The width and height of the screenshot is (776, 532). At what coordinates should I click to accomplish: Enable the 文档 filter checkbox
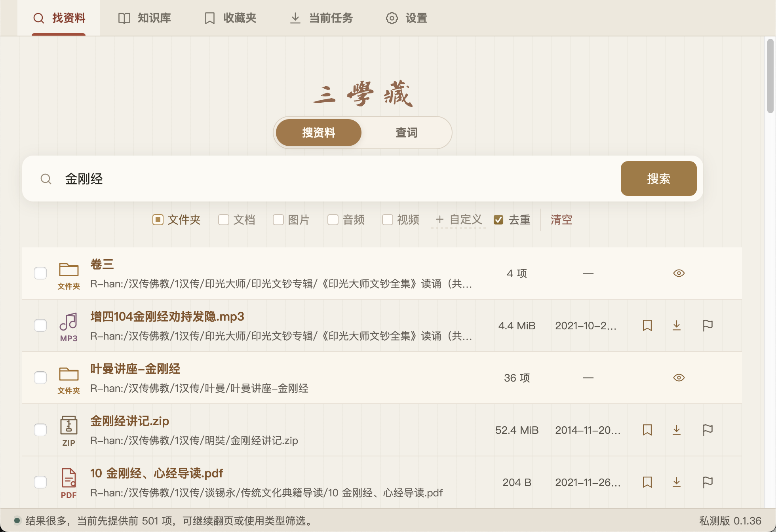tap(224, 220)
